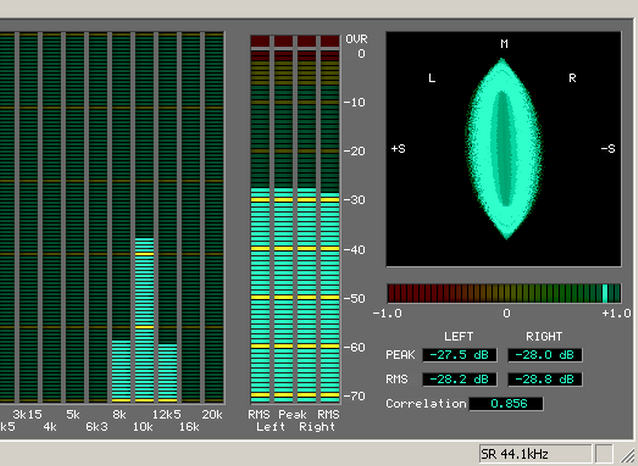Reset the leftmost OVR clip indicator
The width and height of the screenshot is (638, 466).
(260, 40)
